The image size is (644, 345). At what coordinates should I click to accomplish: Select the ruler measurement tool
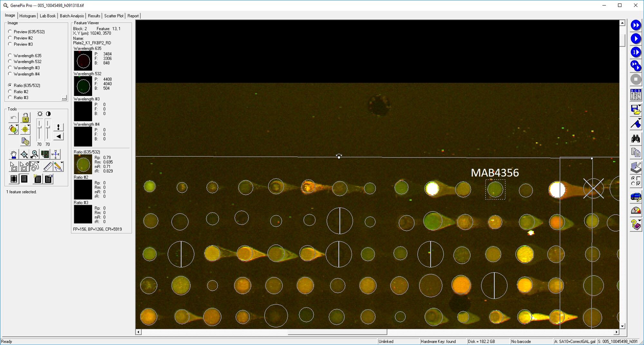[x=48, y=167]
